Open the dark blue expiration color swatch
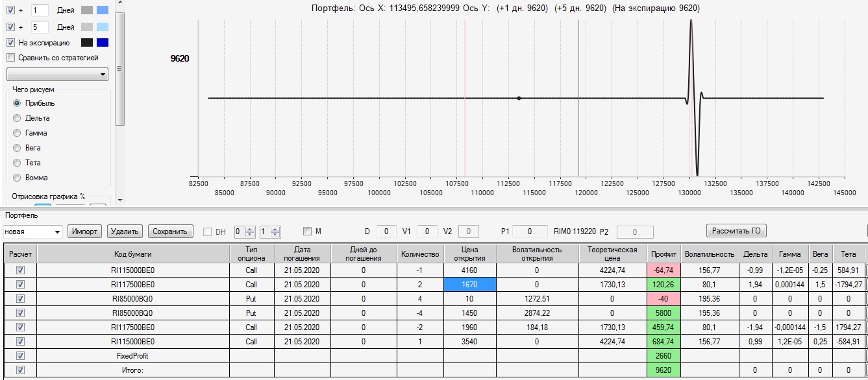Image resolution: width=868 pixels, height=380 pixels. tap(102, 43)
